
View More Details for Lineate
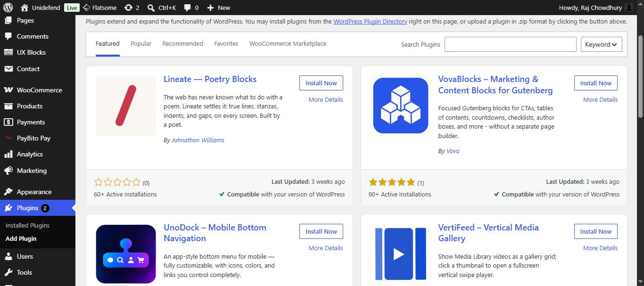pyautogui.click(x=326, y=99)
